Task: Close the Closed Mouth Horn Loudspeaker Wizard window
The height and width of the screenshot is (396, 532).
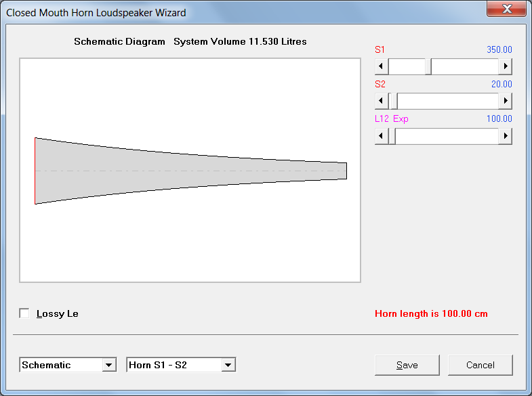Action: coord(506,9)
